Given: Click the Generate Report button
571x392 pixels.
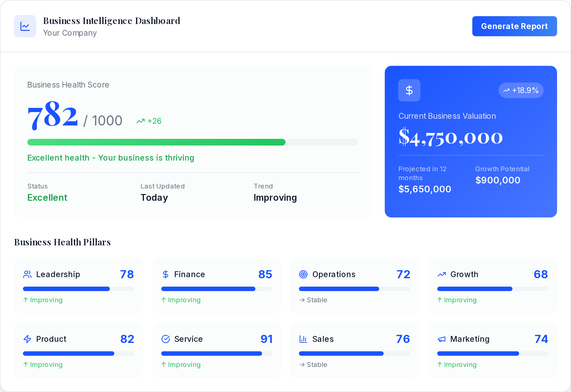Looking at the screenshot, I should (x=514, y=26).
